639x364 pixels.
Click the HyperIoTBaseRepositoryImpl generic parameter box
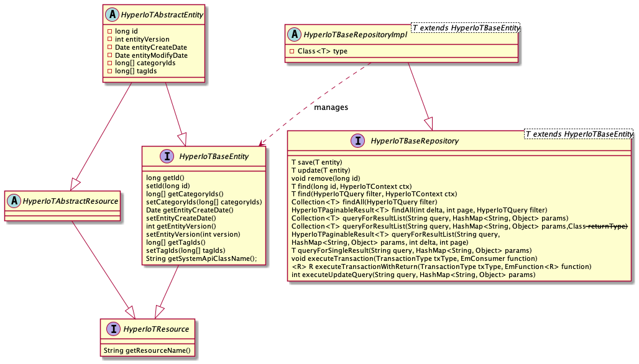[x=466, y=27]
